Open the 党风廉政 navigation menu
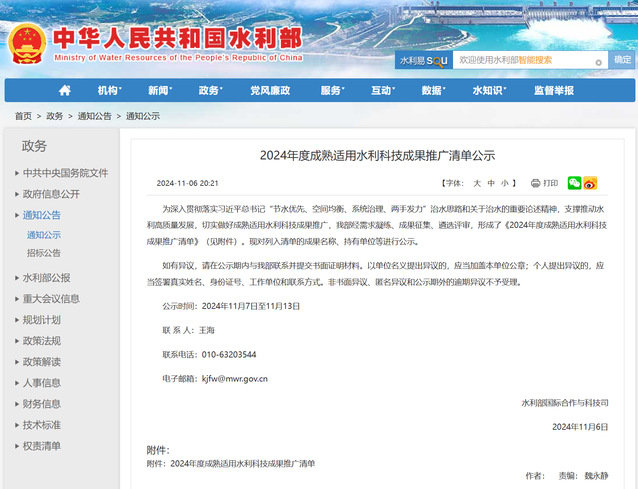 tap(269, 91)
